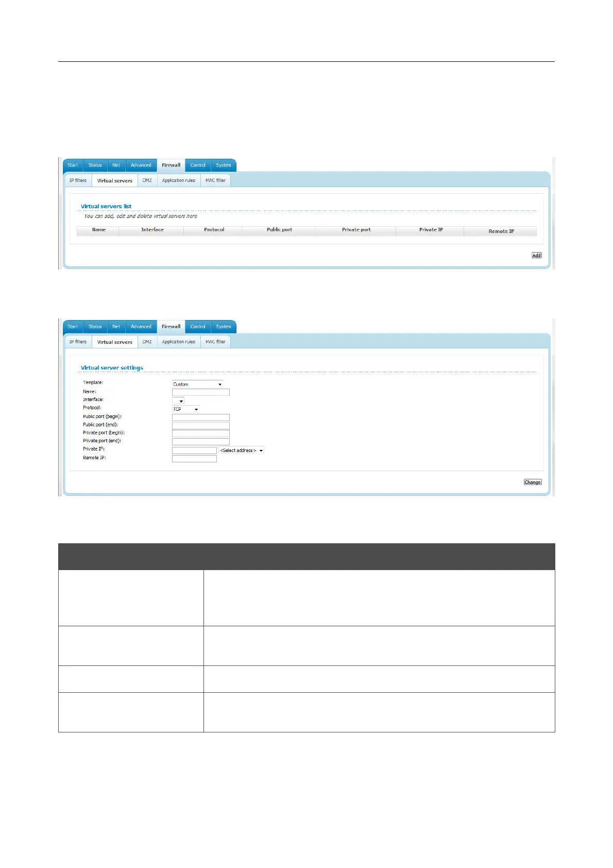Click the Name input field
613x868 pixels.
point(200,392)
